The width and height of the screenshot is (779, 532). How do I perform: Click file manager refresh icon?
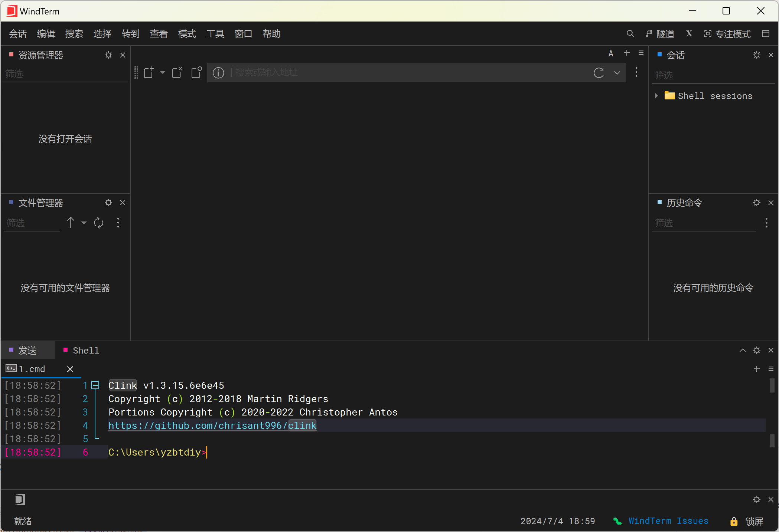click(x=98, y=223)
